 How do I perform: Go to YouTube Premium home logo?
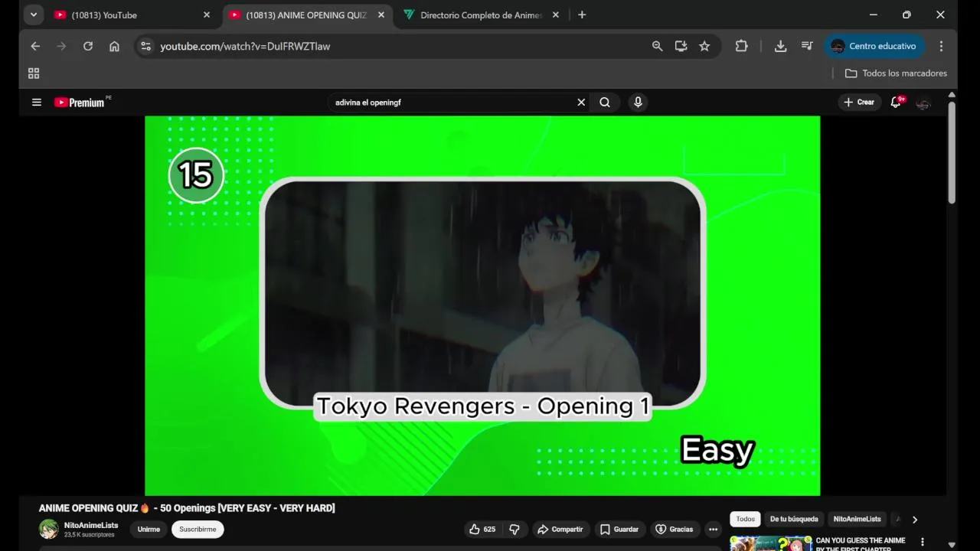[80, 102]
